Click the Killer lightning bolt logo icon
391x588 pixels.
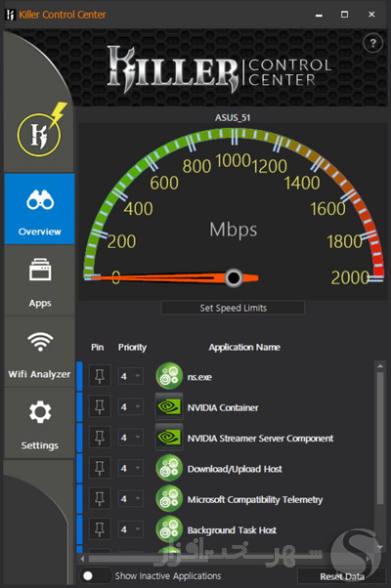(x=40, y=130)
